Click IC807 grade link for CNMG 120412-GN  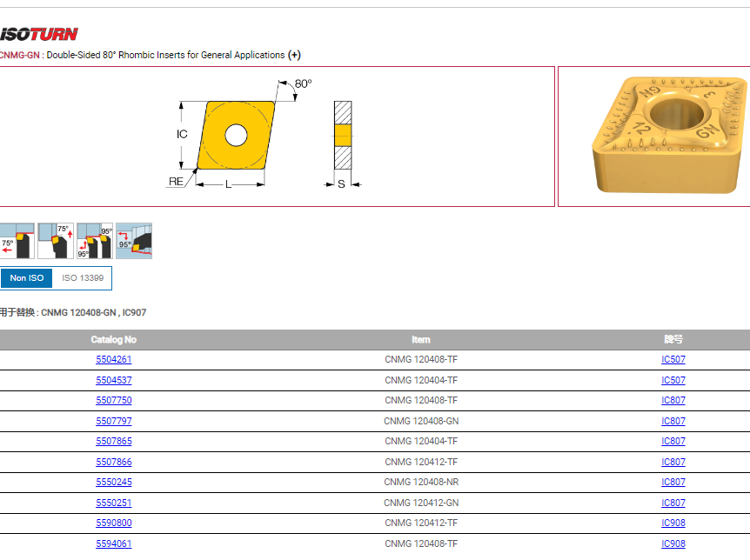click(x=673, y=503)
